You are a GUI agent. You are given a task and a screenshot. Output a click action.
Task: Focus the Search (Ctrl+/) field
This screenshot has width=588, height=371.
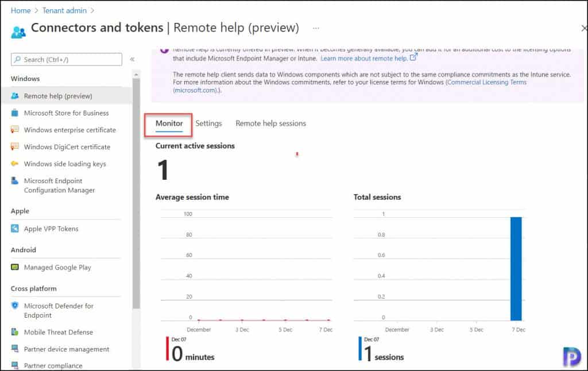click(67, 59)
